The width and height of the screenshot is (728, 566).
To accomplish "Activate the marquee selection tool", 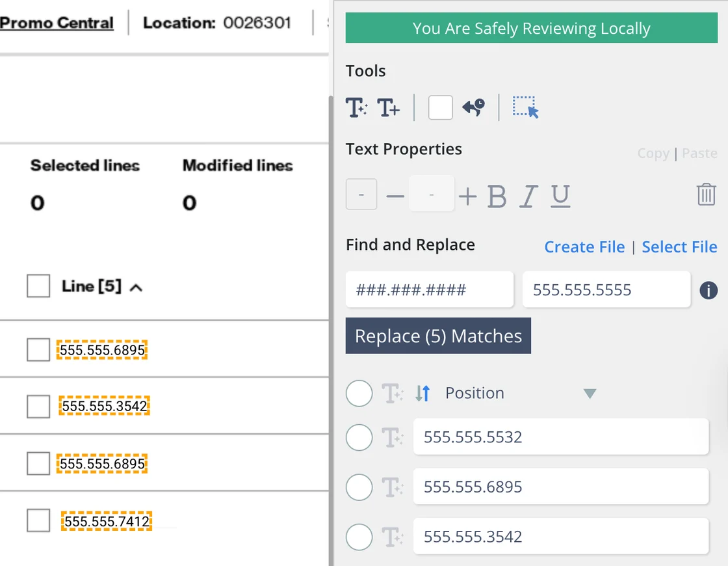I will [x=526, y=107].
